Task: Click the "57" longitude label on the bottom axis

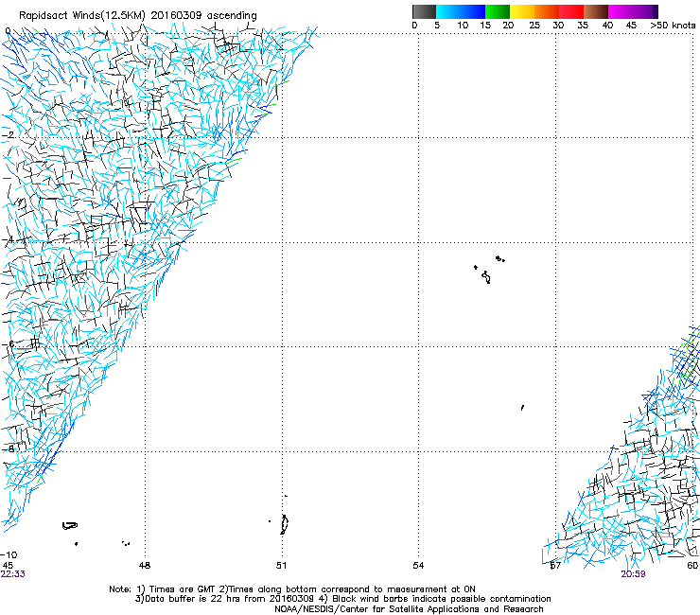Action: pyautogui.click(x=555, y=566)
